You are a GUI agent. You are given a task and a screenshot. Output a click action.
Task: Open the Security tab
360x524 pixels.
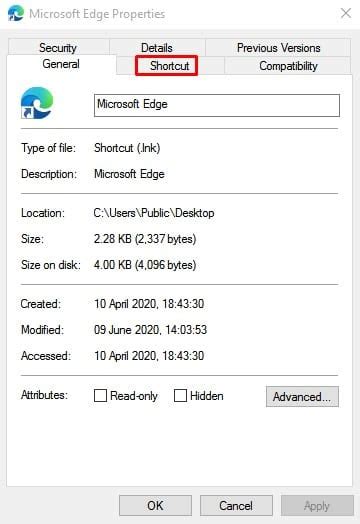pos(58,47)
